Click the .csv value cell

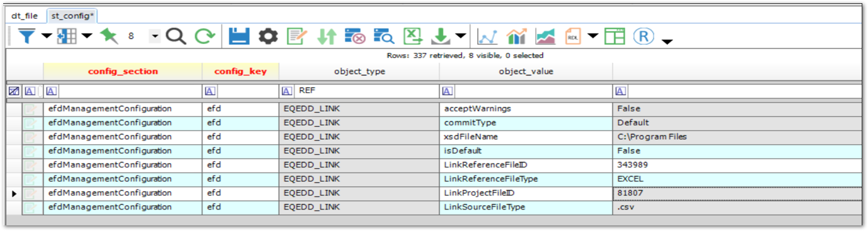point(737,207)
